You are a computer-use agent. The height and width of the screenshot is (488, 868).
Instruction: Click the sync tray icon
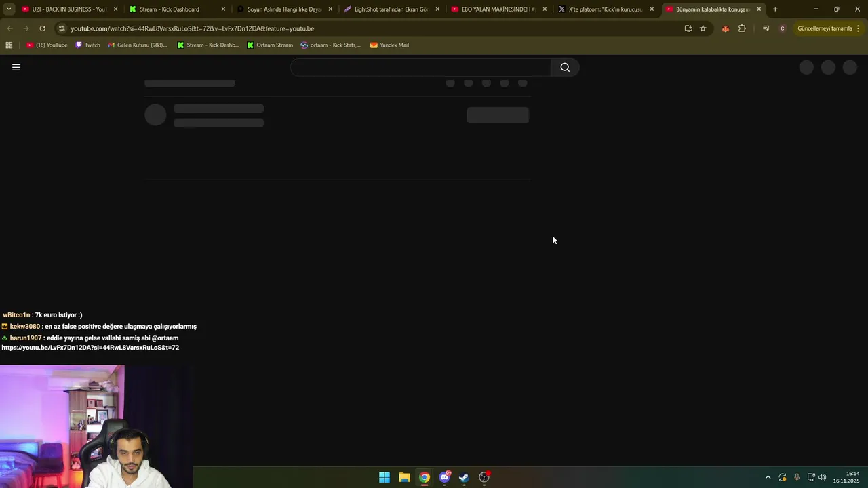[783, 477]
